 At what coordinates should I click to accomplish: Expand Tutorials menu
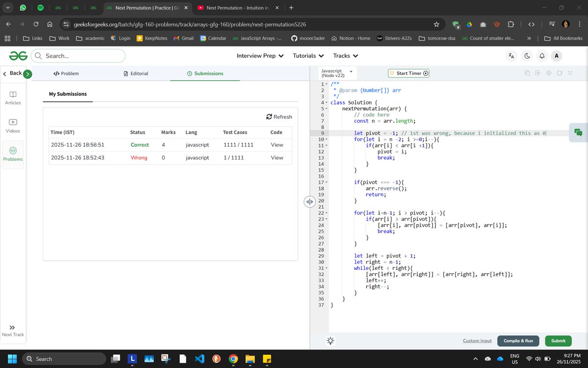point(308,56)
